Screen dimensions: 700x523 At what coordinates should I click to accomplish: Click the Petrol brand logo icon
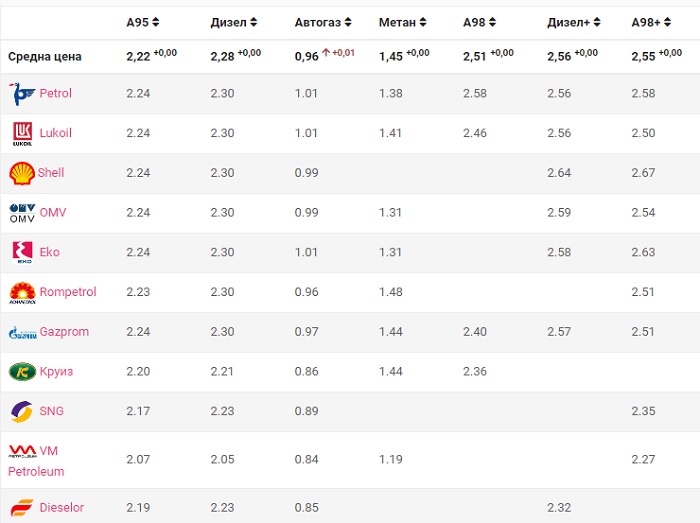[22, 94]
